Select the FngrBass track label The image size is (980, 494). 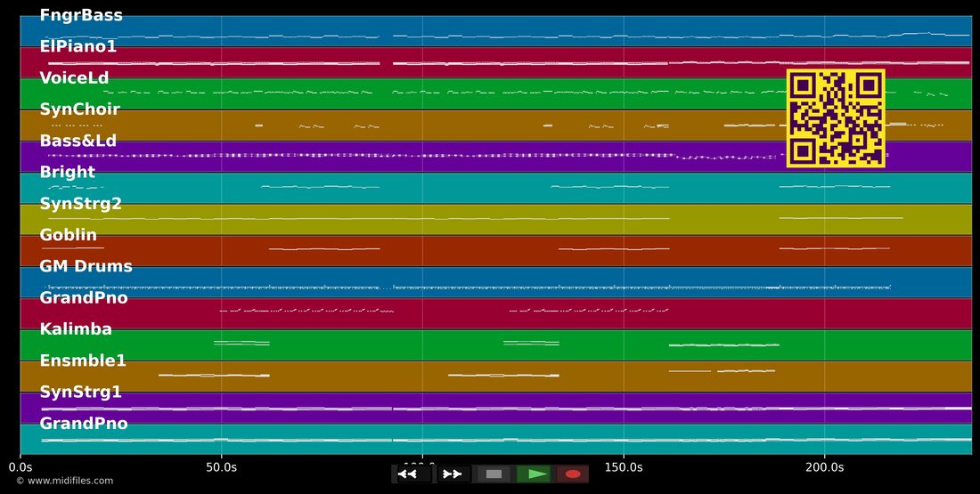[81, 16]
